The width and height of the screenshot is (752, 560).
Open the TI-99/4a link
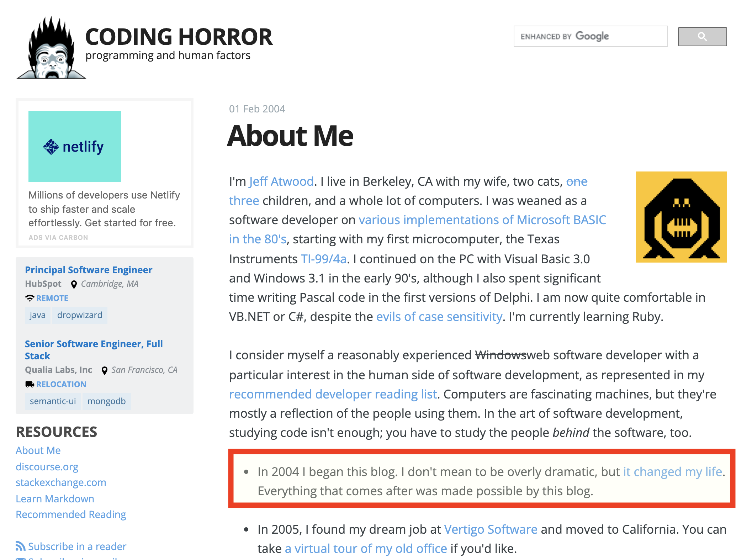pyautogui.click(x=324, y=259)
